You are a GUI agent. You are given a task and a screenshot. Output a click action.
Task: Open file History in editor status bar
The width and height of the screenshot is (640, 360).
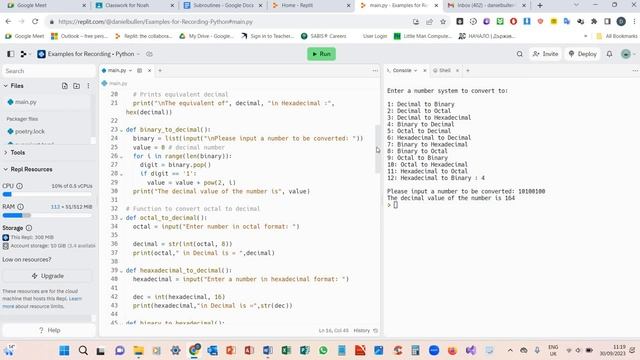(365, 331)
